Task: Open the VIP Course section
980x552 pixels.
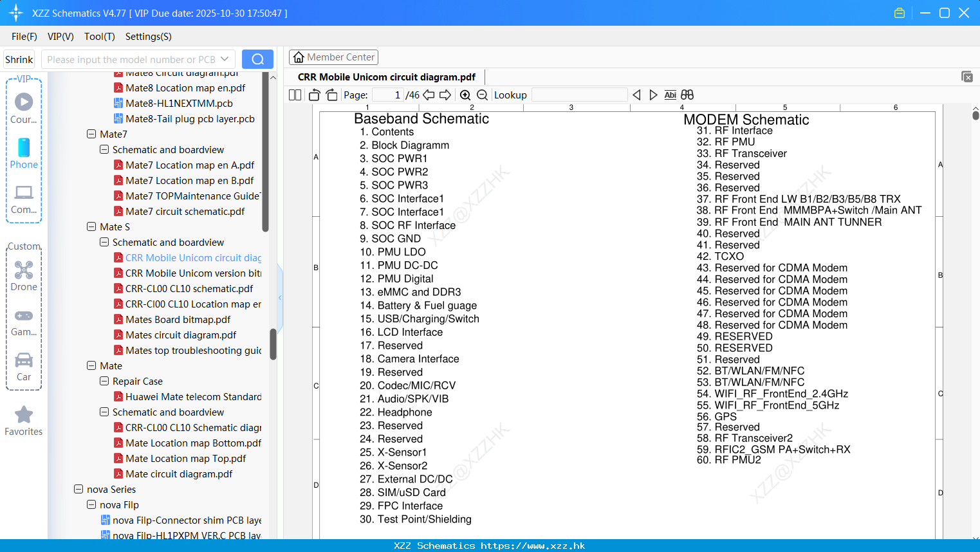Action: click(x=24, y=108)
